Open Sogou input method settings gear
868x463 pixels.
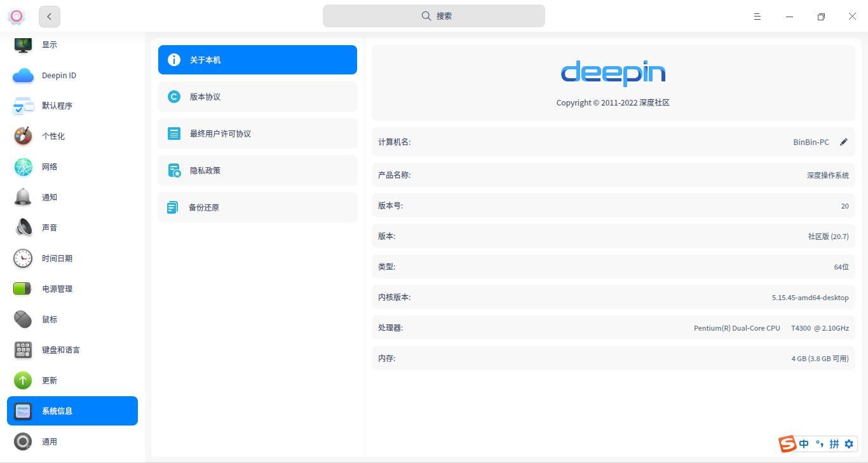pos(850,444)
